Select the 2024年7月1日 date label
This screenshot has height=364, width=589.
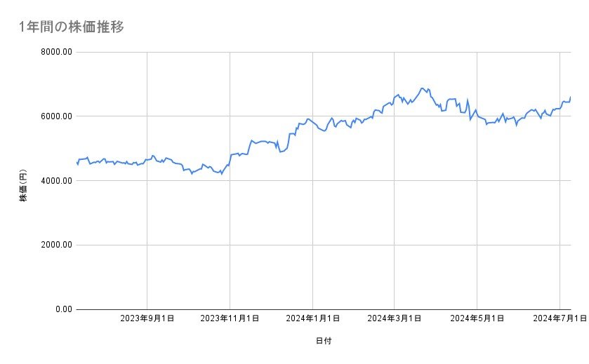(560, 319)
